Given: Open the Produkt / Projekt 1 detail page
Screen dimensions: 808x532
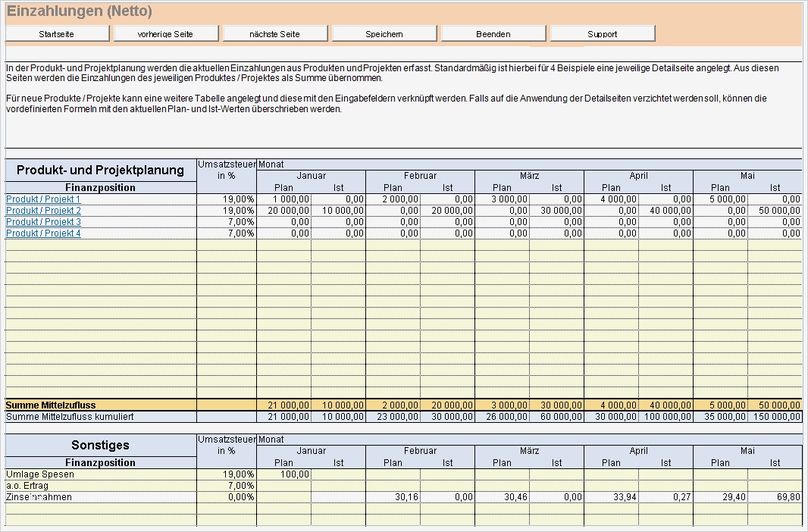Looking at the screenshot, I should 42,199.
